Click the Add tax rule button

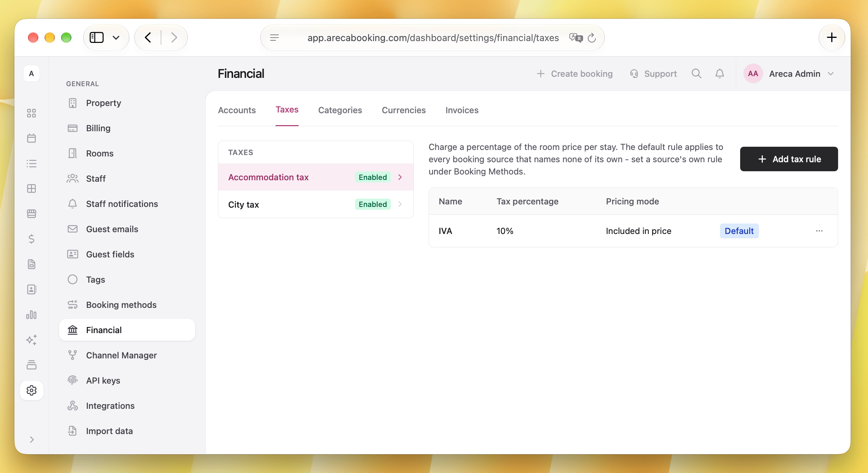pyautogui.click(x=789, y=159)
